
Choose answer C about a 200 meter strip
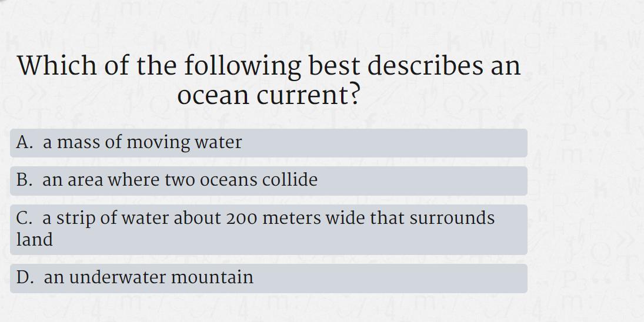coord(269,230)
